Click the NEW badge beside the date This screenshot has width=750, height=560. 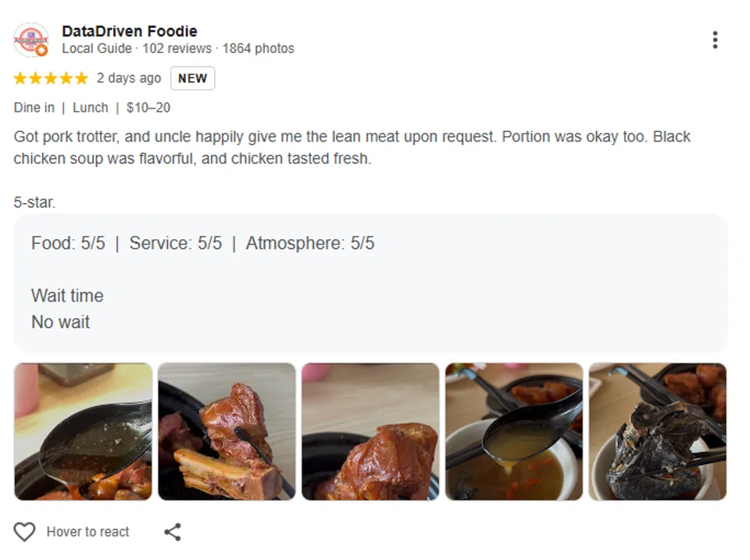pyautogui.click(x=192, y=78)
